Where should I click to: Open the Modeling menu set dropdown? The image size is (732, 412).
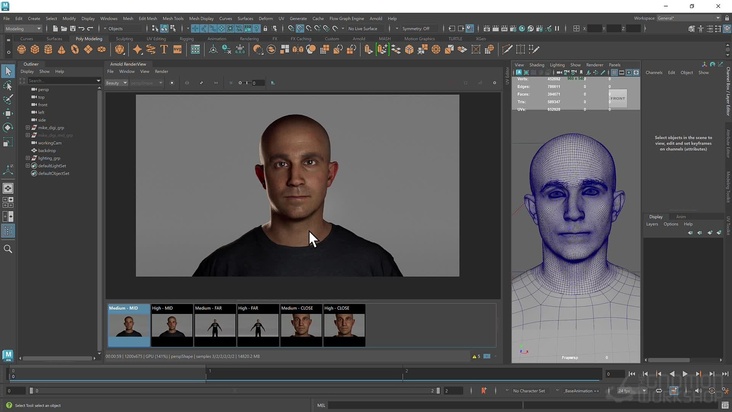(24, 29)
